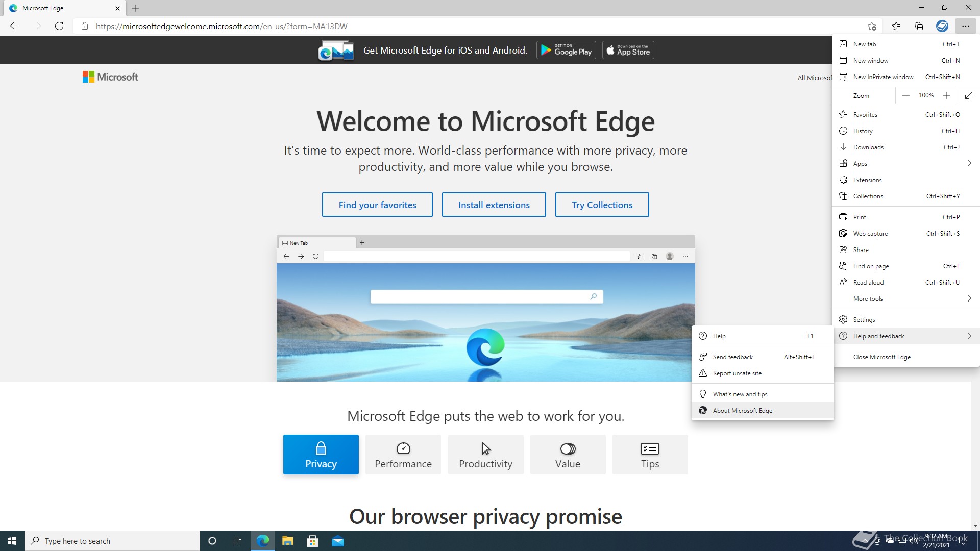Close the Microsoft Edge tab
Screen dimensions: 980x551
(x=117, y=8)
